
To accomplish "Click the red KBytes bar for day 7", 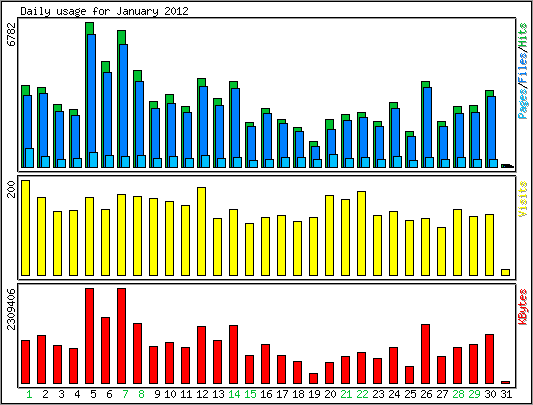I will (121, 336).
